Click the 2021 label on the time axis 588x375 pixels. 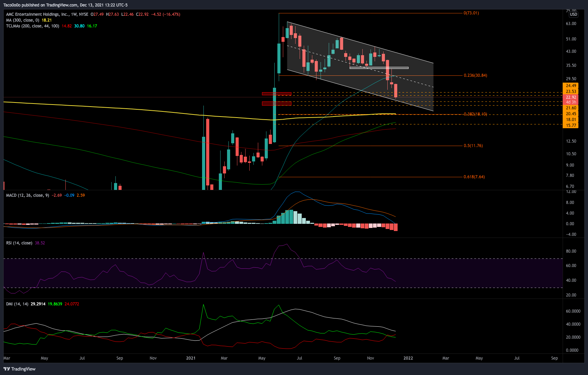[191, 358]
